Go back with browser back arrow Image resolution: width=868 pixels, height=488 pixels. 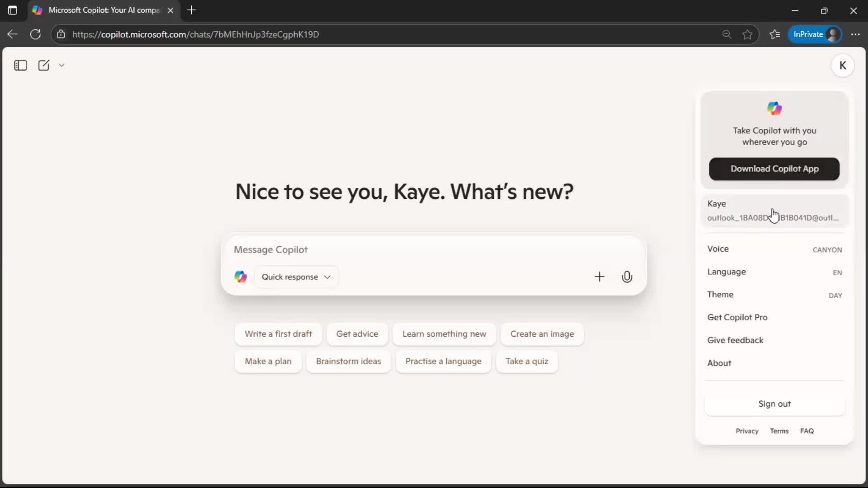coord(13,34)
